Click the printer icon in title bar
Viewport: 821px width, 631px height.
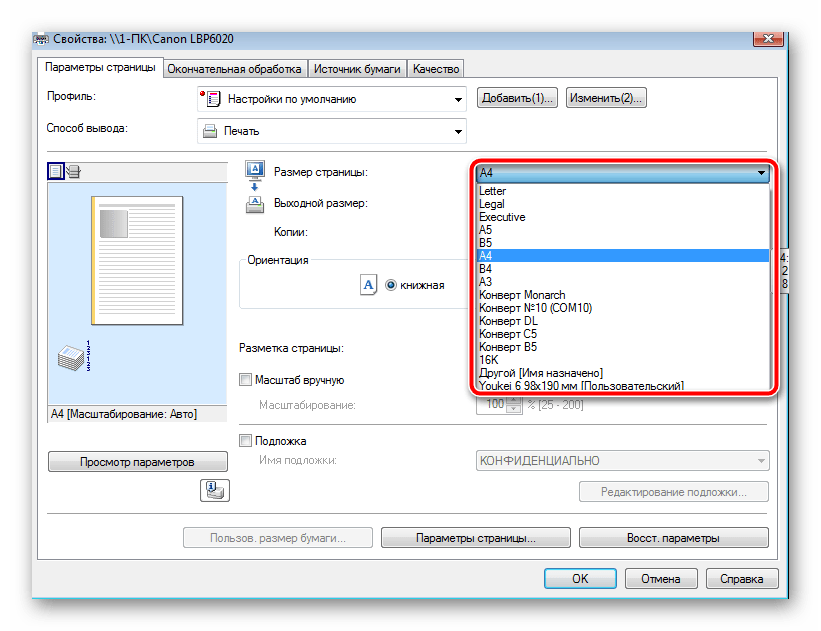[40, 39]
